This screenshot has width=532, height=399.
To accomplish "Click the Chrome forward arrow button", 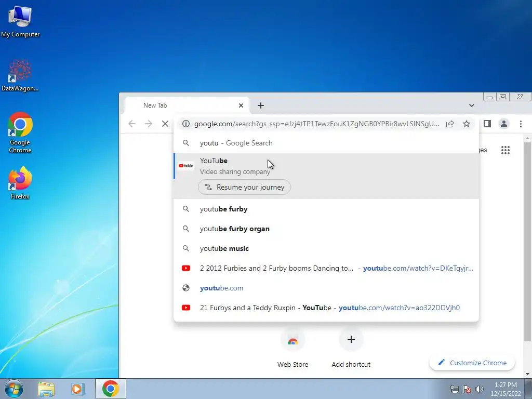I will (x=149, y=124).
